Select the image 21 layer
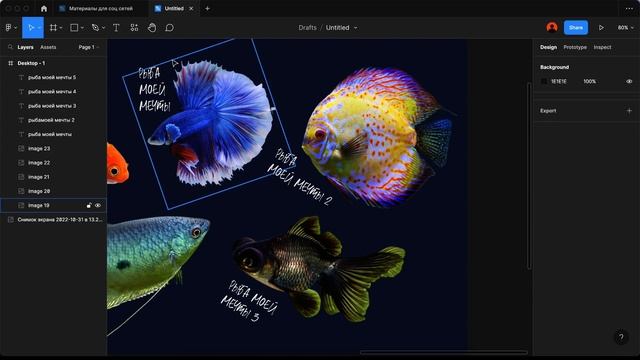The width and height of the screenshot is (640, 360). (x=53, y=177)
